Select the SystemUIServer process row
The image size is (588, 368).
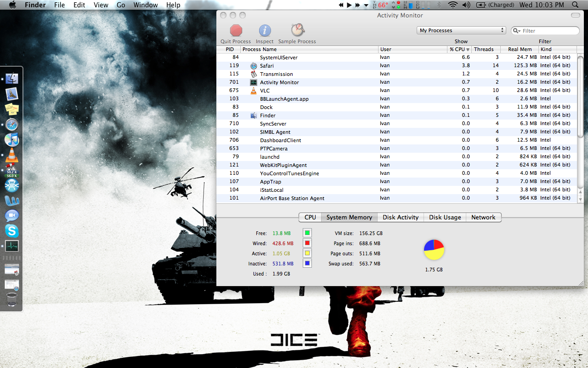[x=397, y=57]
